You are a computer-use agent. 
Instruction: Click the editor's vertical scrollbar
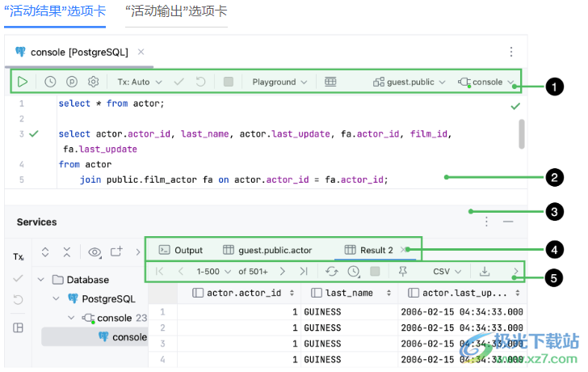click(522, 134)
